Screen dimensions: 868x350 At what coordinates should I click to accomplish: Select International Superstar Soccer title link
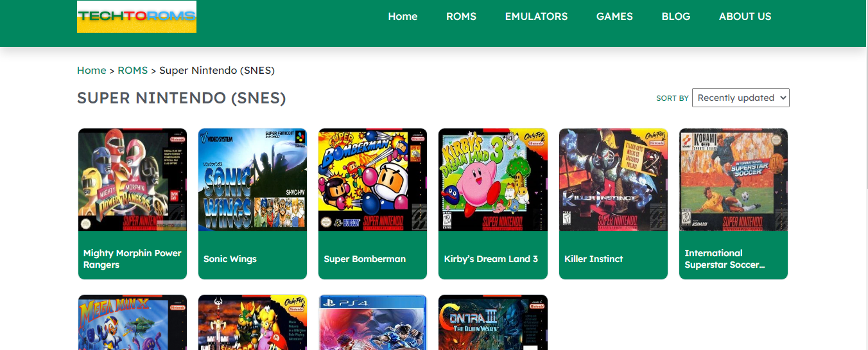point(725,259)
